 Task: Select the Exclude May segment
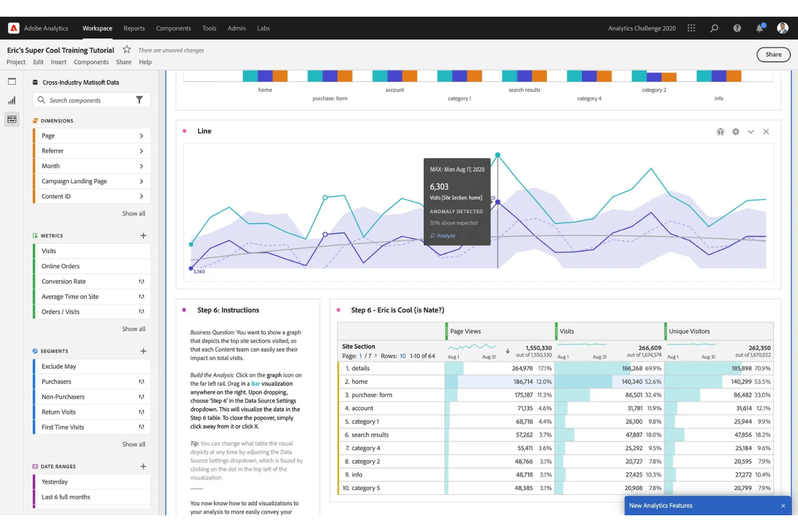tap(92, 367)
